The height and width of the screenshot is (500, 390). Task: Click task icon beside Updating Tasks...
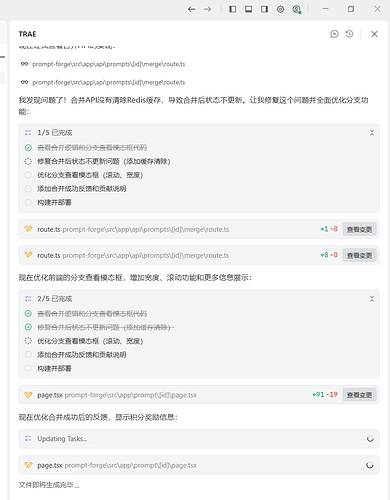coord(28,439)
